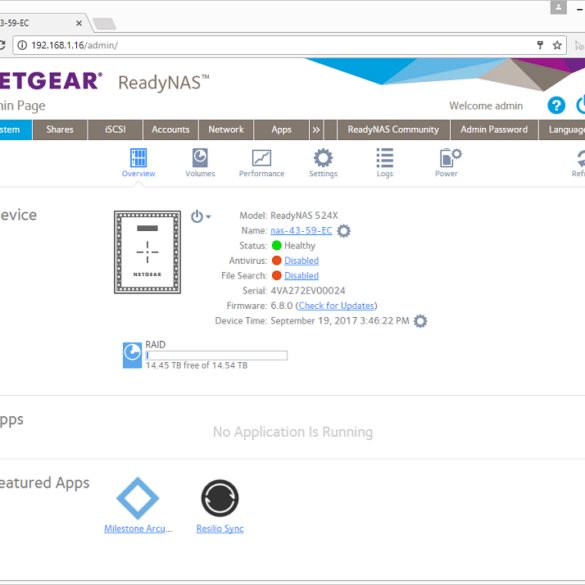585x585 pixels.
Task: Open the Logs list icon
Action: [385, 163]
